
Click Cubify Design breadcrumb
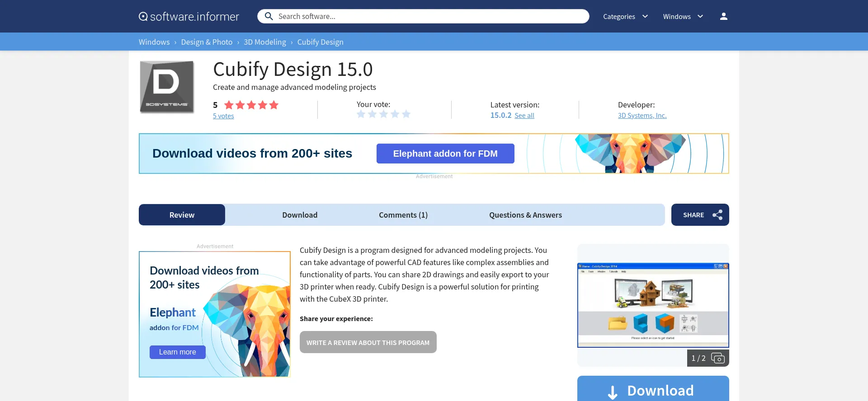pyautogui.click(x=320, y=42)
